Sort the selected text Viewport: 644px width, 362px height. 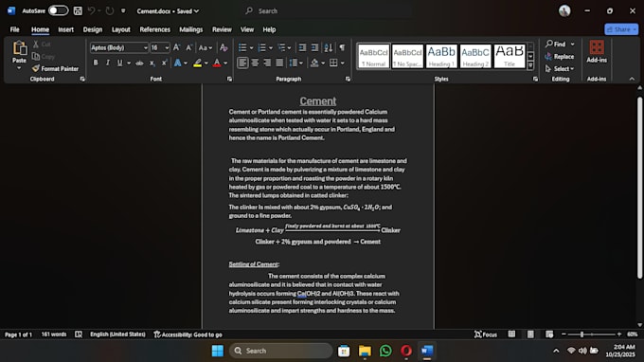point(329,47)
